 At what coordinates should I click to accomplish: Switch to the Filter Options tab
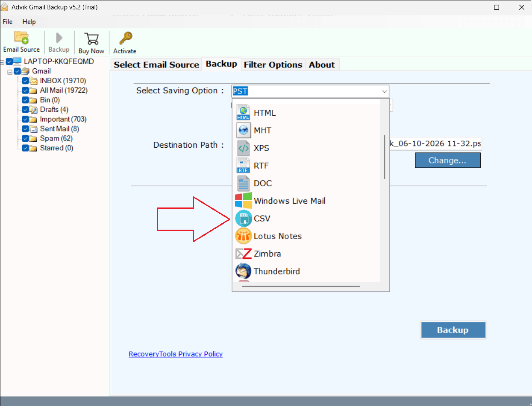click(273, 64)
